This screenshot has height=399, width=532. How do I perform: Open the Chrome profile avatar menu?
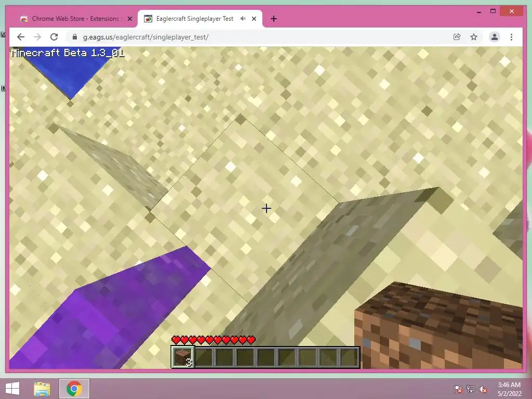tap(495, 37)
